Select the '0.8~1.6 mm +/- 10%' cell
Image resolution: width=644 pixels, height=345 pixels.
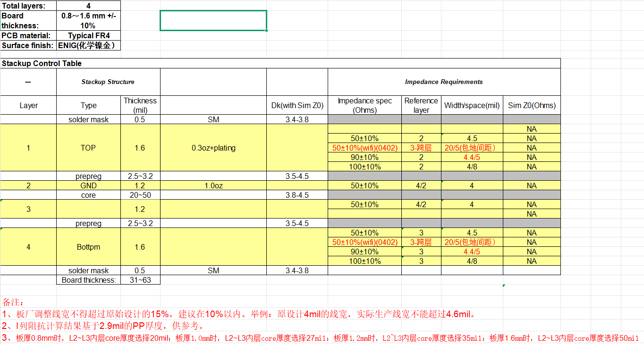(x=88, y=20)
